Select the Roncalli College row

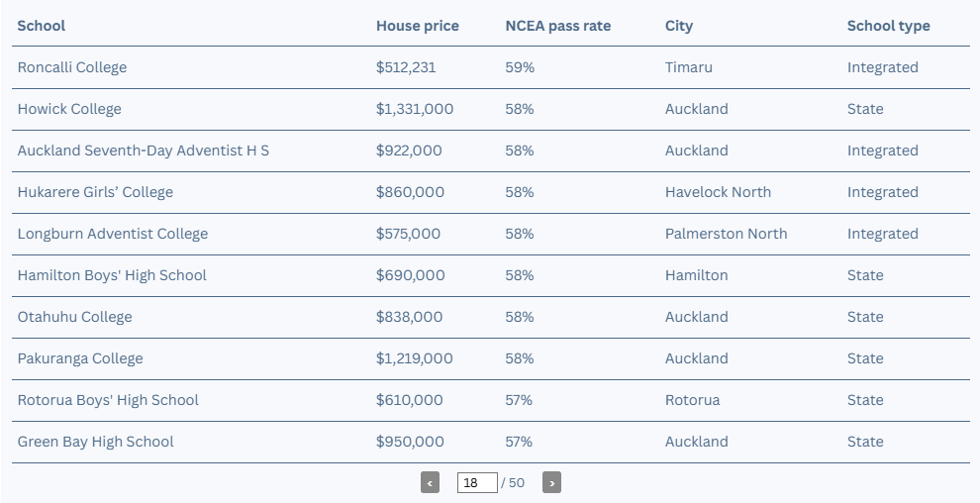click(491, 67)
